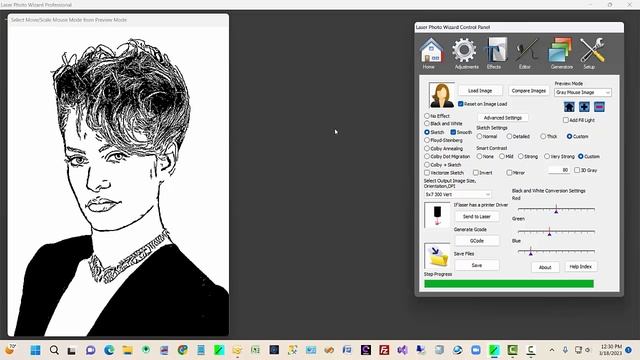Enable the Vectorize Sketch checkbox

pyautogui.click(x=427, y=173)
